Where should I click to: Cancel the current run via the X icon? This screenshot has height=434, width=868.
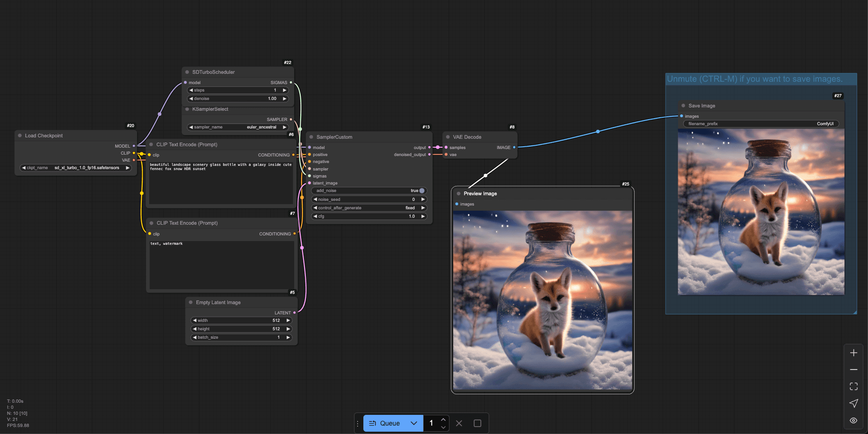pyautogui.click(x=459, y=423)
